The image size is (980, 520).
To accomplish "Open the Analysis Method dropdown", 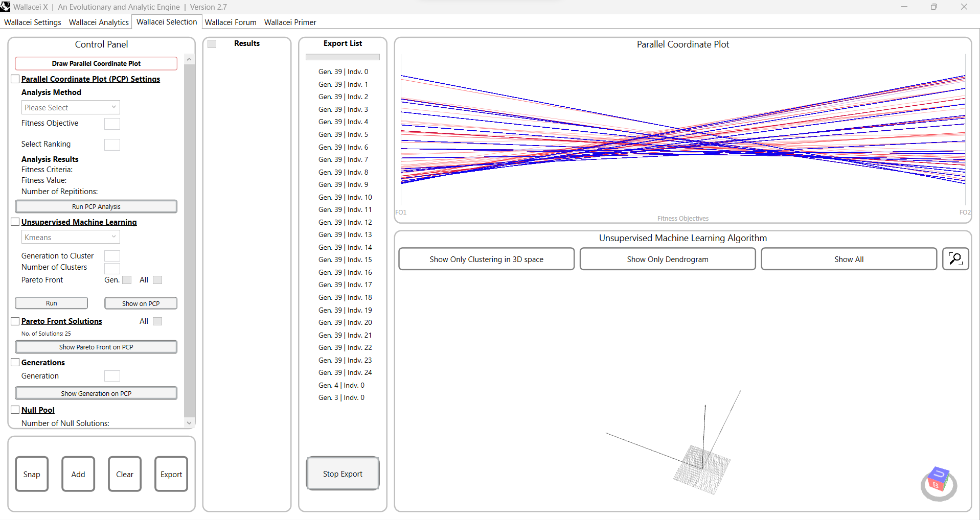I will 71,107.
